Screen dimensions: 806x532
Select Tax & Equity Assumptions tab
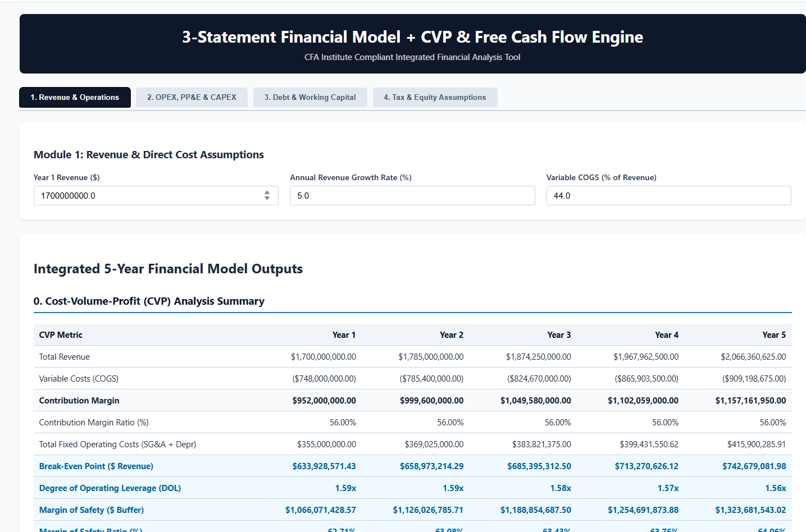[x=435, y=97]
